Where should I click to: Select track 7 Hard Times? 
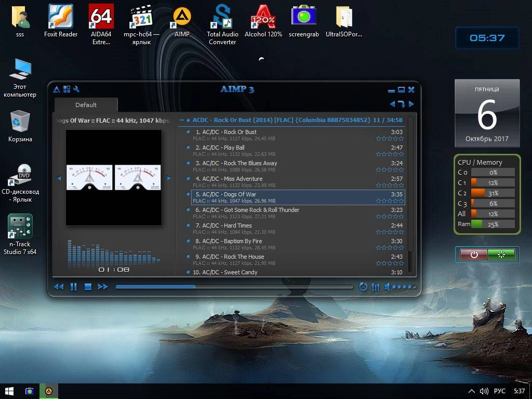(296, 229)
